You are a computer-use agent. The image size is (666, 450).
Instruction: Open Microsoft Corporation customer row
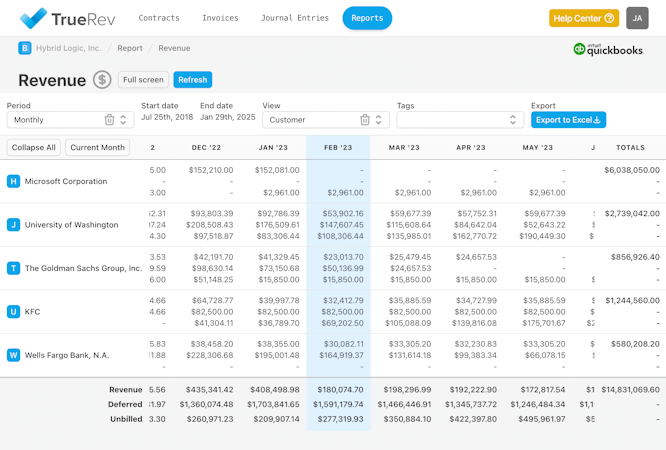point(66,181)
